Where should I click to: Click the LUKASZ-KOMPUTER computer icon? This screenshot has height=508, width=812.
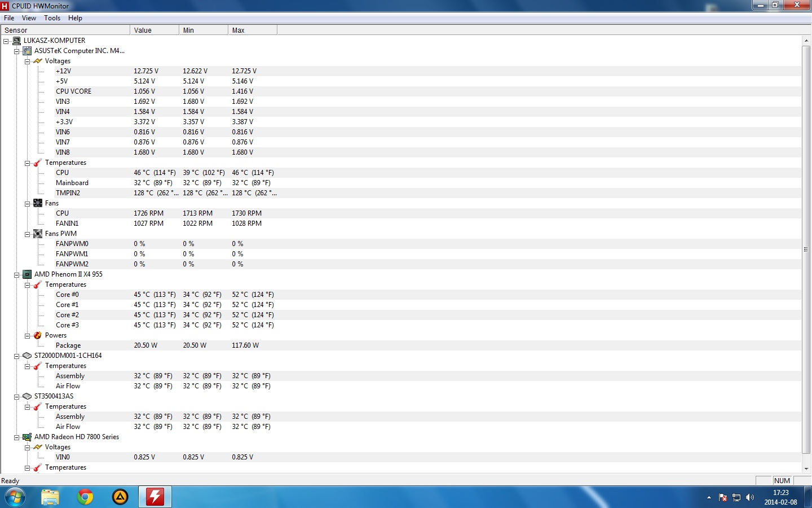point(17,41)
